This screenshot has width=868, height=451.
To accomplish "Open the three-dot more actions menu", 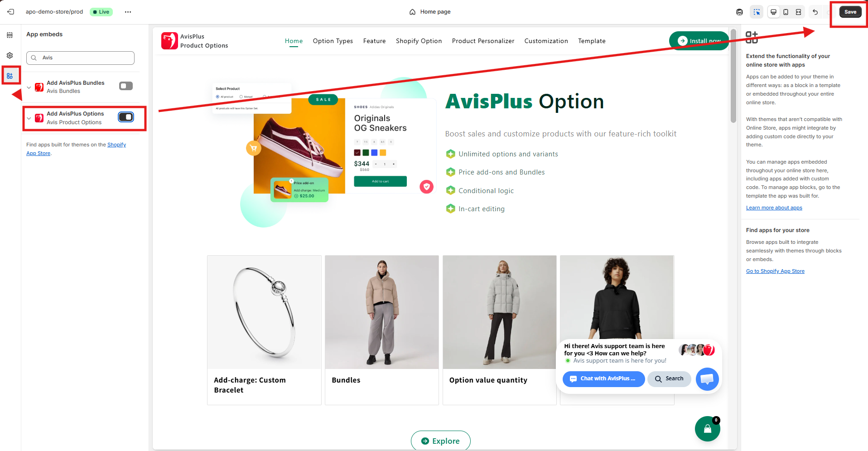I will [x=128, y=12].
